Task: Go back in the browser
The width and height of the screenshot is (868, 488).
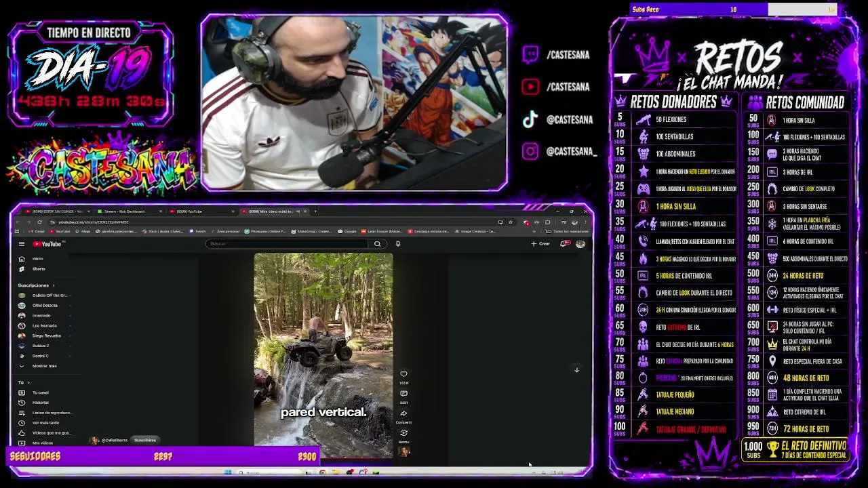Action: (18, 222)
